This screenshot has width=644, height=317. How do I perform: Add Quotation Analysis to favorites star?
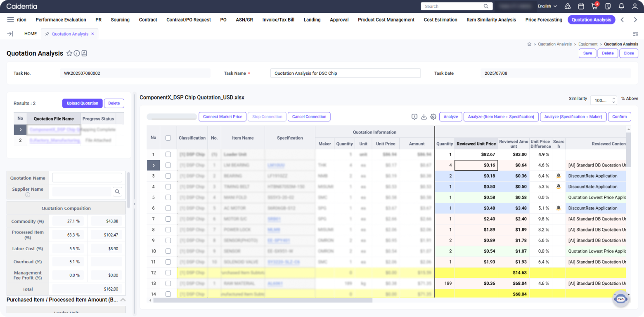click(x=69, y=53)
